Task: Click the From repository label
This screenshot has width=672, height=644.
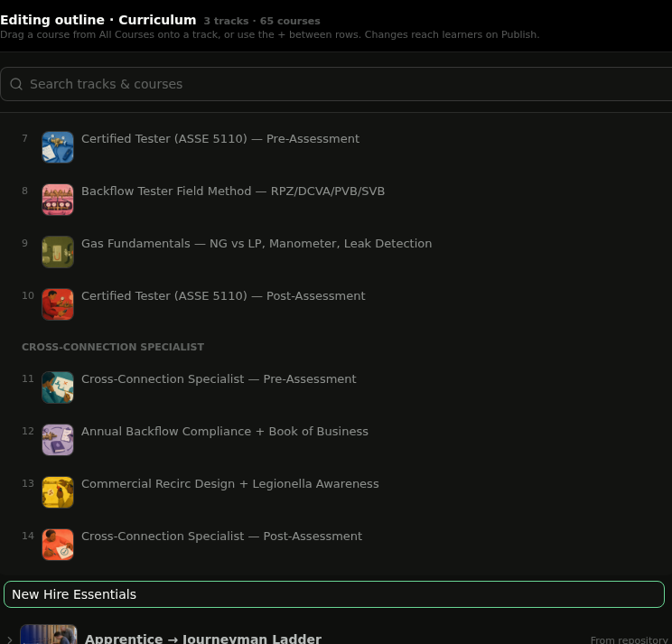Action: (x=629, y=639)
